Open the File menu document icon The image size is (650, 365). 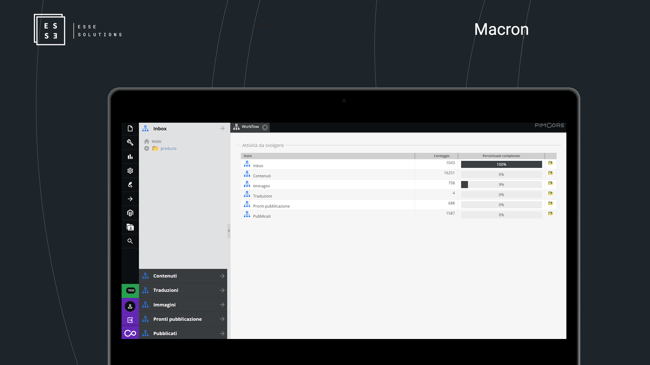click(130, 129)
